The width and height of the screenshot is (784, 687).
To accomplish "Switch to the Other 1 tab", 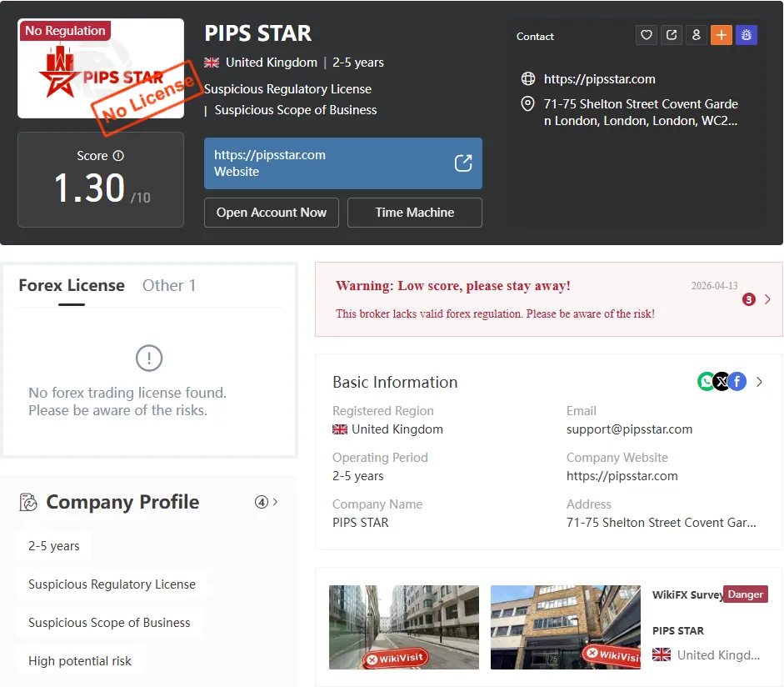I will click(169, 285).
